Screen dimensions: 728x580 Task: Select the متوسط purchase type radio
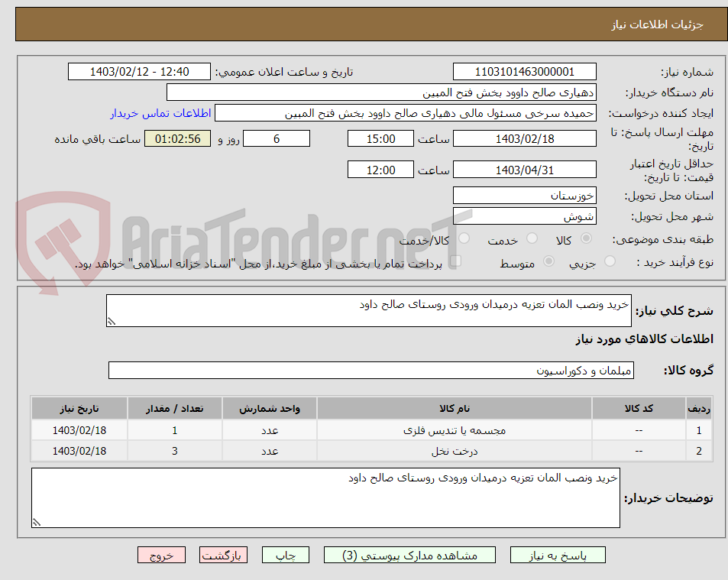tap(548, 261)
